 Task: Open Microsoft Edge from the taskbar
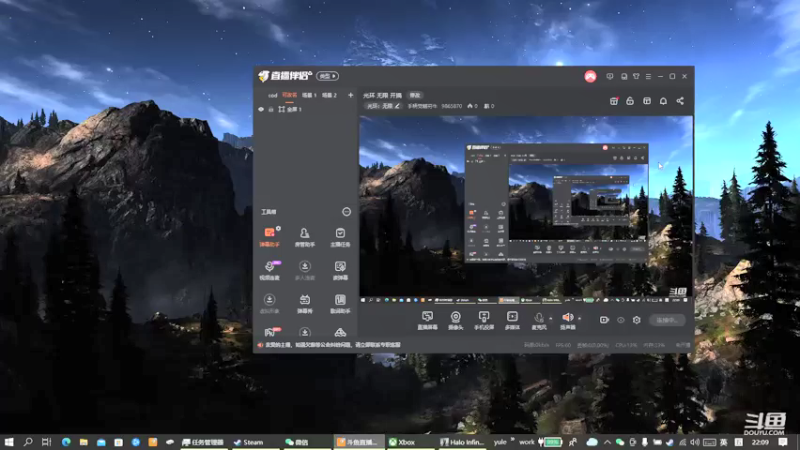coord(66,442)
